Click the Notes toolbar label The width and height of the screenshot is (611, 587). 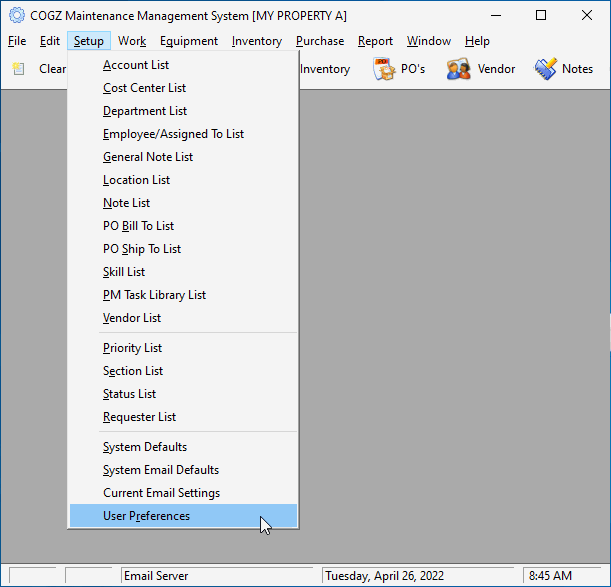point(577,69)
